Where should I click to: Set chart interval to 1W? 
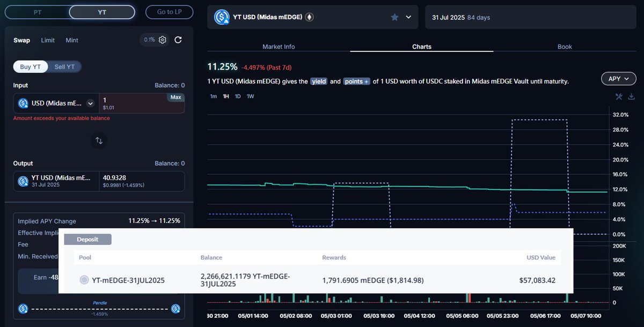coord(250,96)
